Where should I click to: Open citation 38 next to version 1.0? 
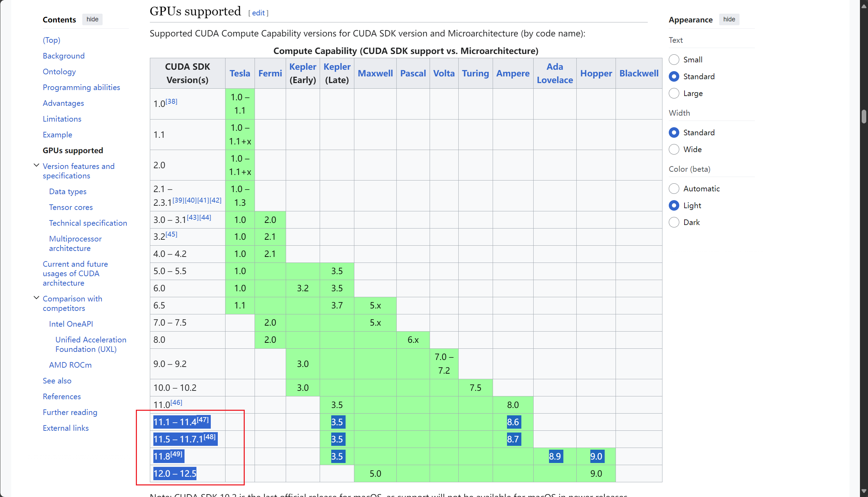coord(172,101)
